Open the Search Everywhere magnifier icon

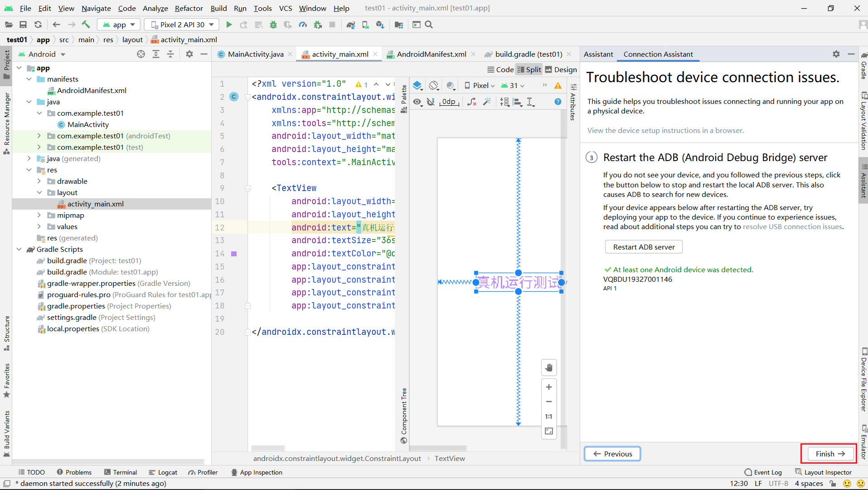[429, 24]
